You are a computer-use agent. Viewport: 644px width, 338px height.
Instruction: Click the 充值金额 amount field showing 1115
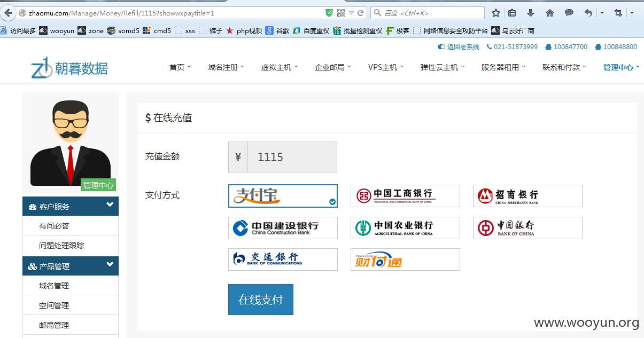[292, 157]
